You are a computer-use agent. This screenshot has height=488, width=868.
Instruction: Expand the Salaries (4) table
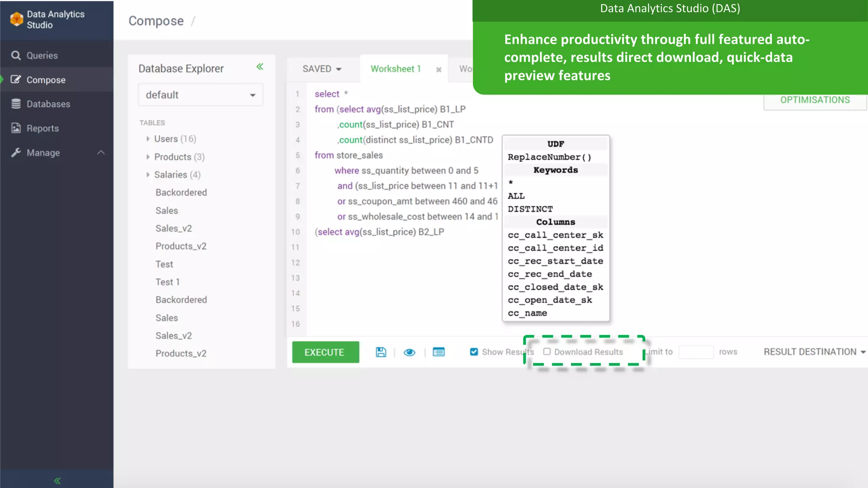coord(147,175)
